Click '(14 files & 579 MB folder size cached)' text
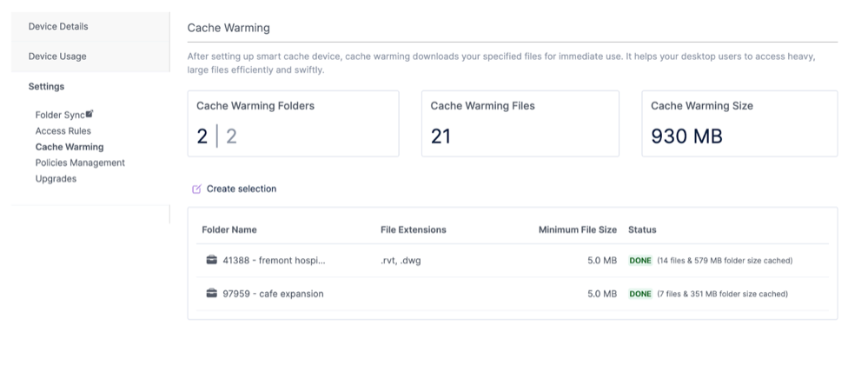 click(x=725, y=260)
